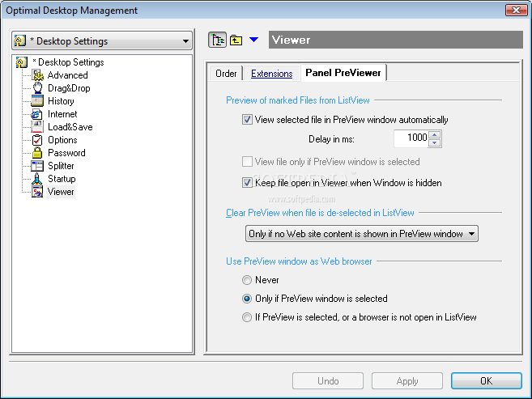Image resolution: width=532 pixels, height=399 pixels.
Task: Increase Delay in ms with up arrow
Action: [x=435, y=134]
